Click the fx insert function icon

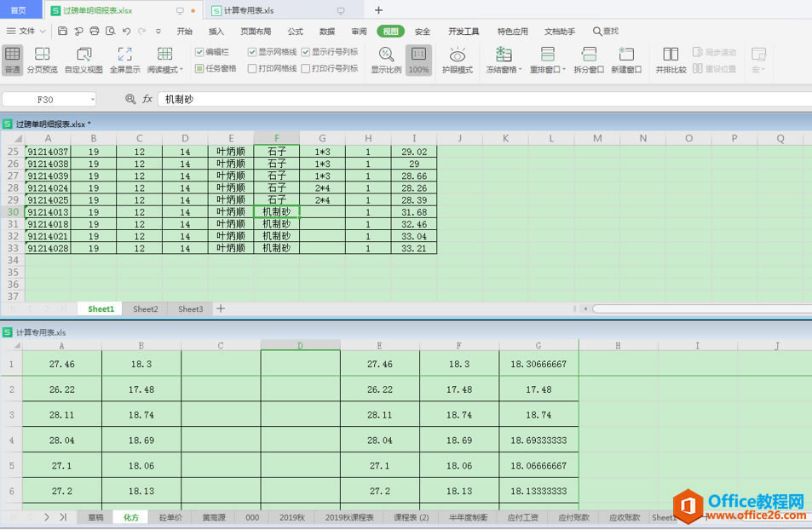click(x=147, y=99)
